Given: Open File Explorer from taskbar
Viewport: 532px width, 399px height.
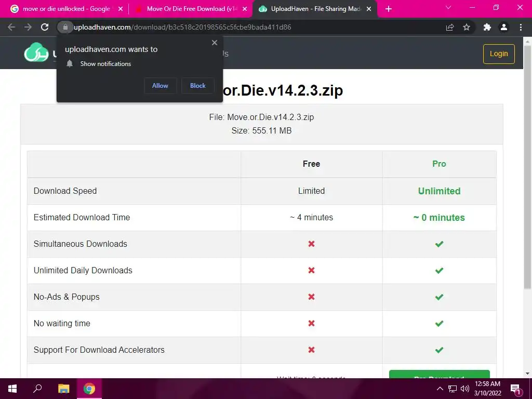Looking at the screenshot, I should point(64,389).
